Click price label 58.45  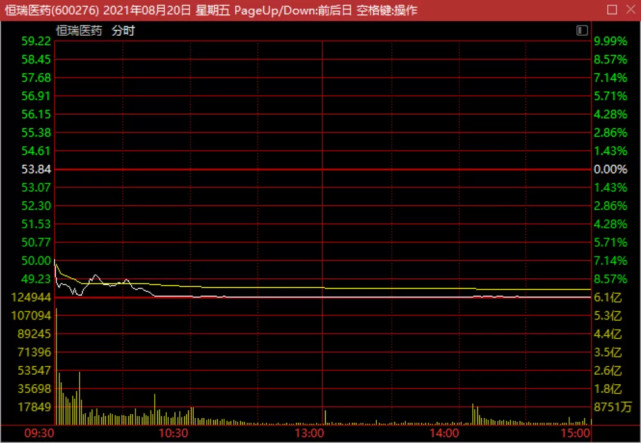click(36, 60)
